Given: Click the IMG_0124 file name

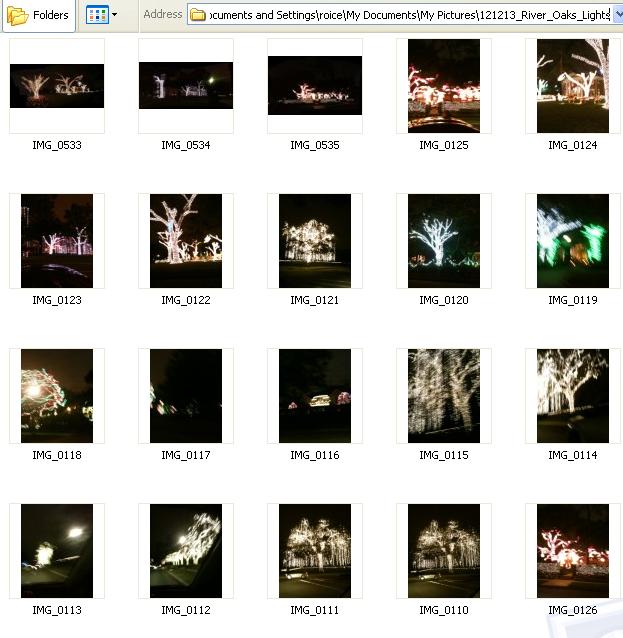Looking at the screenshot, I should (573, 145).
